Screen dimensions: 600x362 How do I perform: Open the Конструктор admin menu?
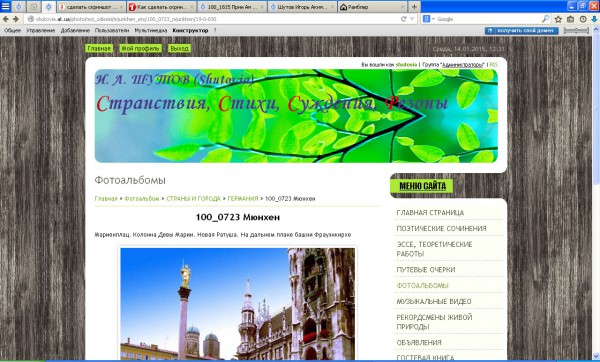coord(190,31)
